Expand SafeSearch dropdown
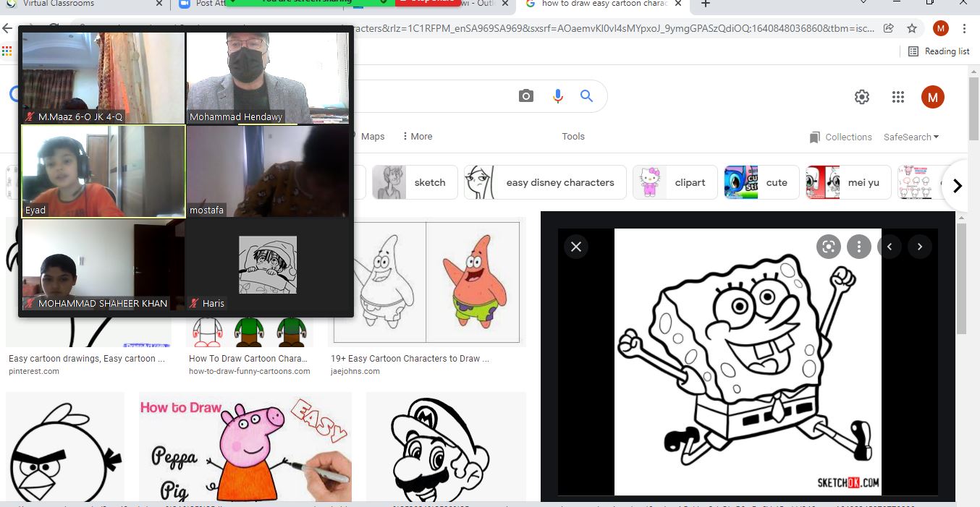The height and width of the screenshot is (507, 980). [x=911, y=137]
